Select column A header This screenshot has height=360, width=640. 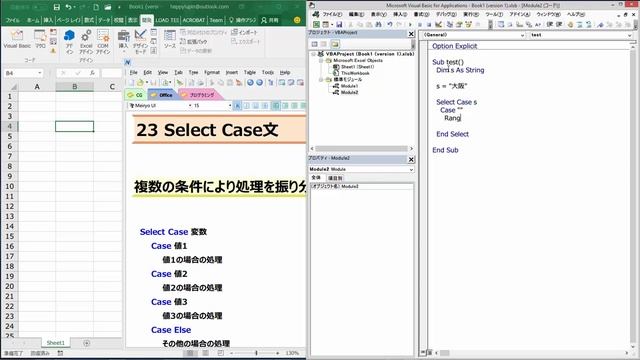[37, 87]
